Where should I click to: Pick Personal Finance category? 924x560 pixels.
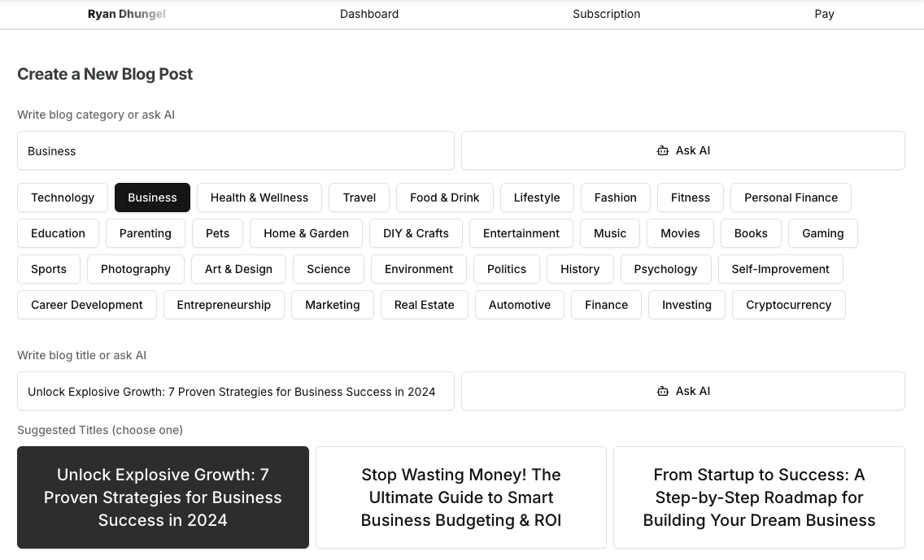(x=791, y=198)
